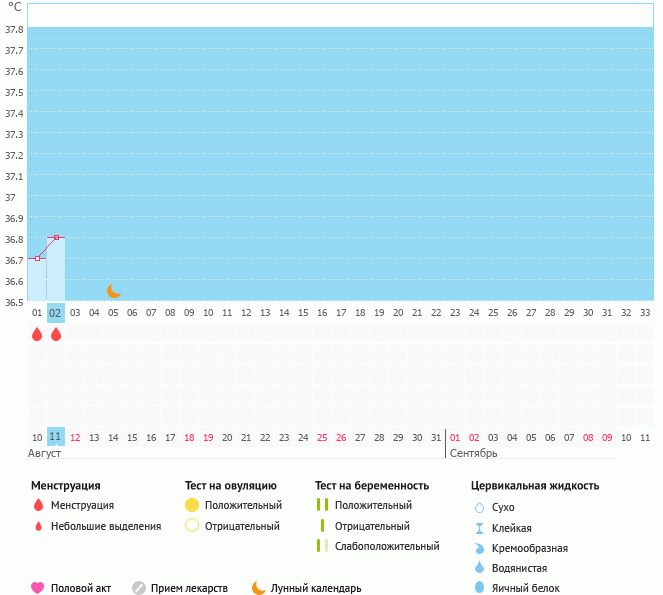Click the gray Прием лекарств pill icon
Screen dimensions: 663x595
coord(139,588)
